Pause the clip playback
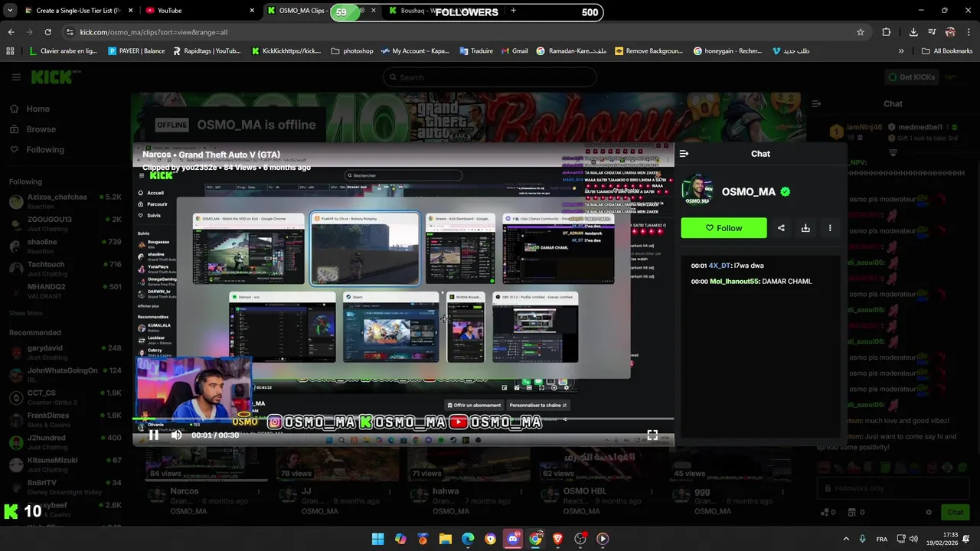 [x=154, y=435]
